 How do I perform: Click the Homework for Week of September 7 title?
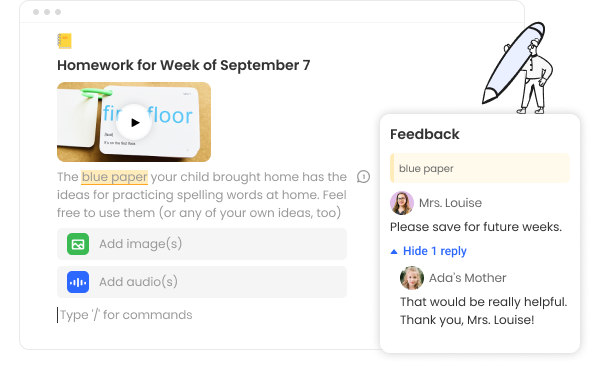coord(184,65)
